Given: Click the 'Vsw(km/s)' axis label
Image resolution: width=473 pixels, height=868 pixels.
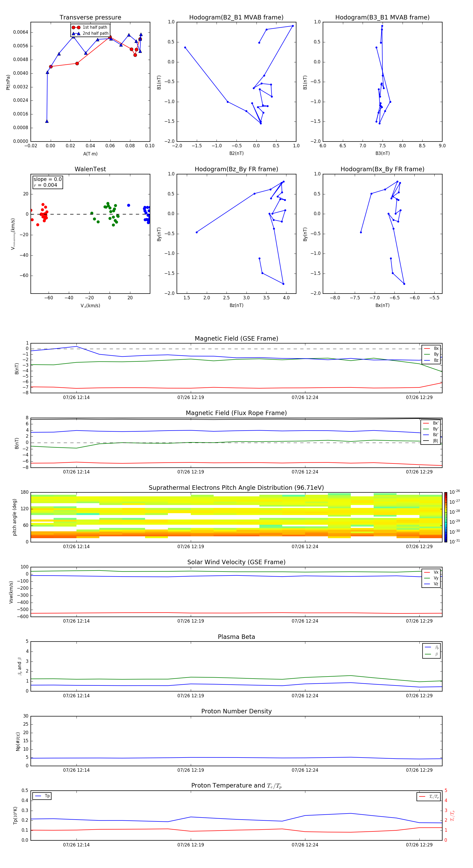Looking at the screenshot, I should (x=11, y=592).
